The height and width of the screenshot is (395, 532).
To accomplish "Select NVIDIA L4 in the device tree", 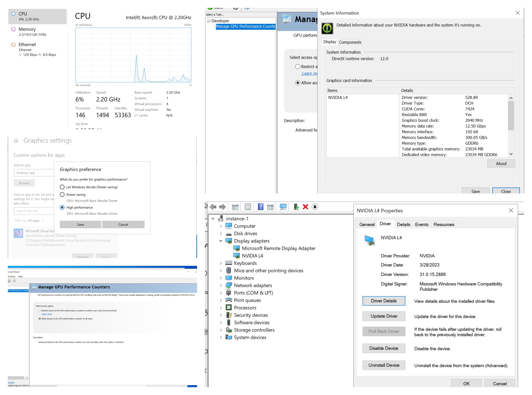I will tap(252, 256).
